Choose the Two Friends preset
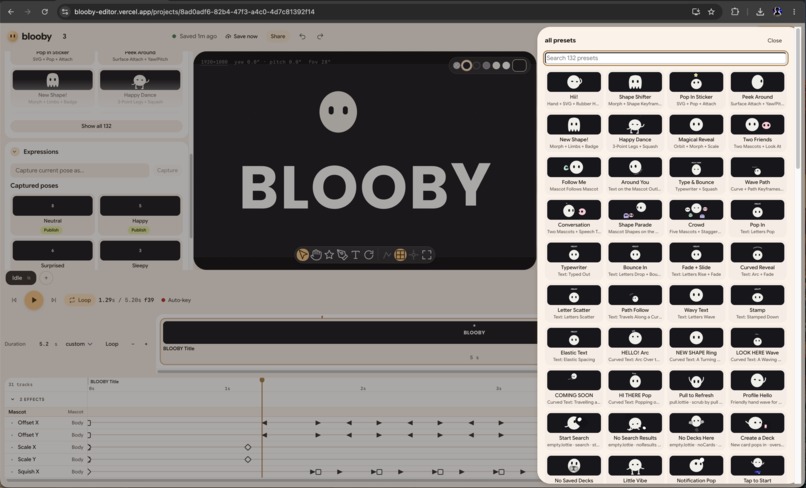The image size is (806, 488). [x=757, y=132]
